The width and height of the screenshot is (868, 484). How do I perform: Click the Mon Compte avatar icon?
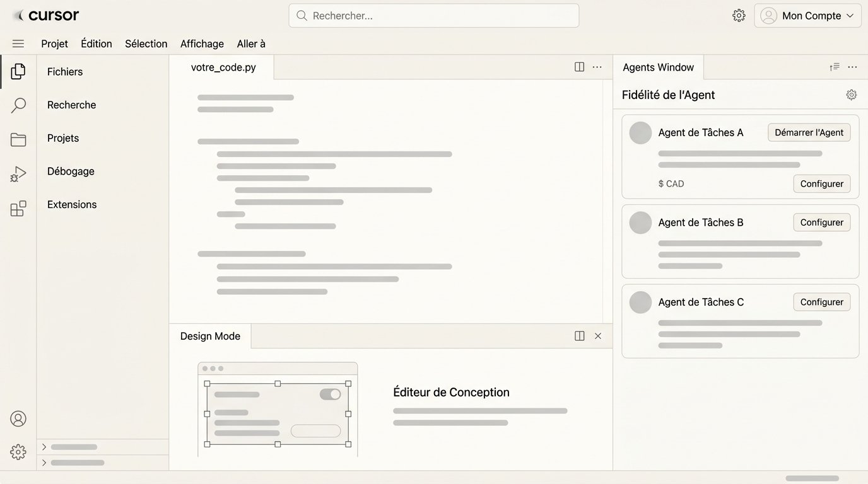tap(768, 16)
